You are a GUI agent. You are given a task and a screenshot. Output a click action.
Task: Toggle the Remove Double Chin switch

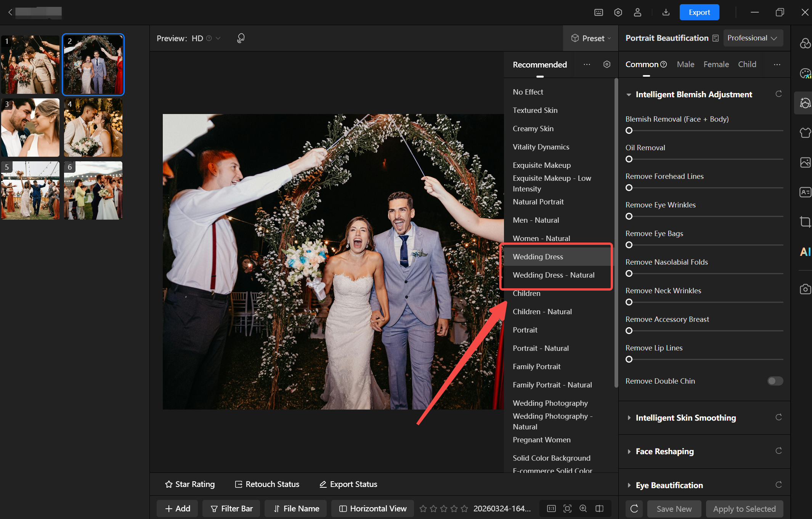tap(775, 381)
